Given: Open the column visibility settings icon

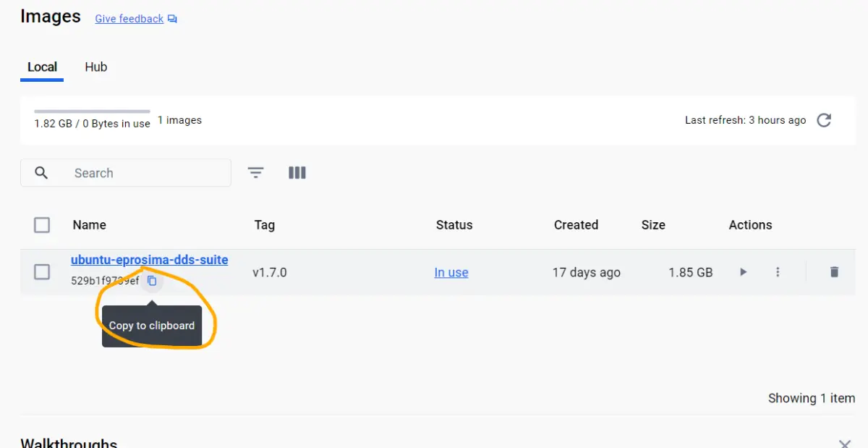Looking at the screenshot, I should (x=297, y=172).
